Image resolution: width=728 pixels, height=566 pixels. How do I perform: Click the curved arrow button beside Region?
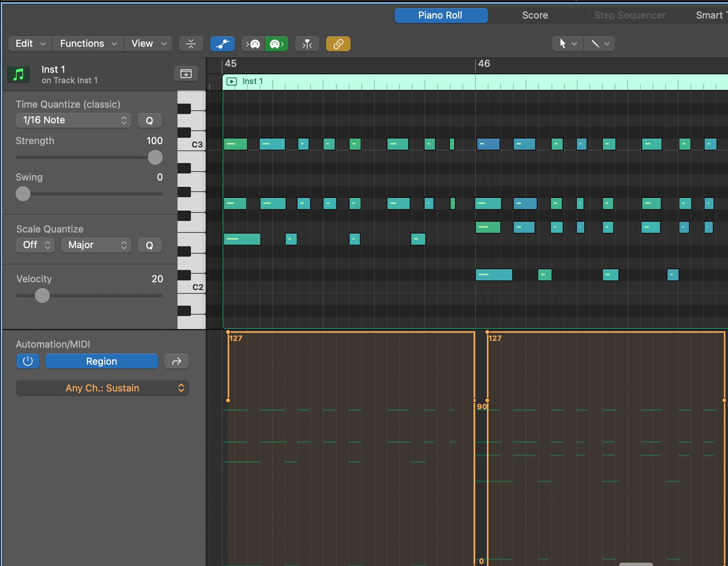coord(176,361)
